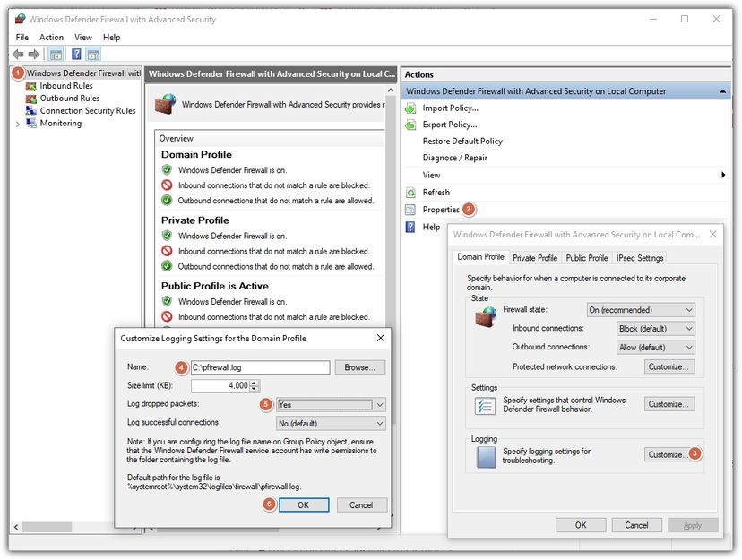742x560 pixels.
Task: Click the Forward arrow toolbar icon
Action: 33,55
